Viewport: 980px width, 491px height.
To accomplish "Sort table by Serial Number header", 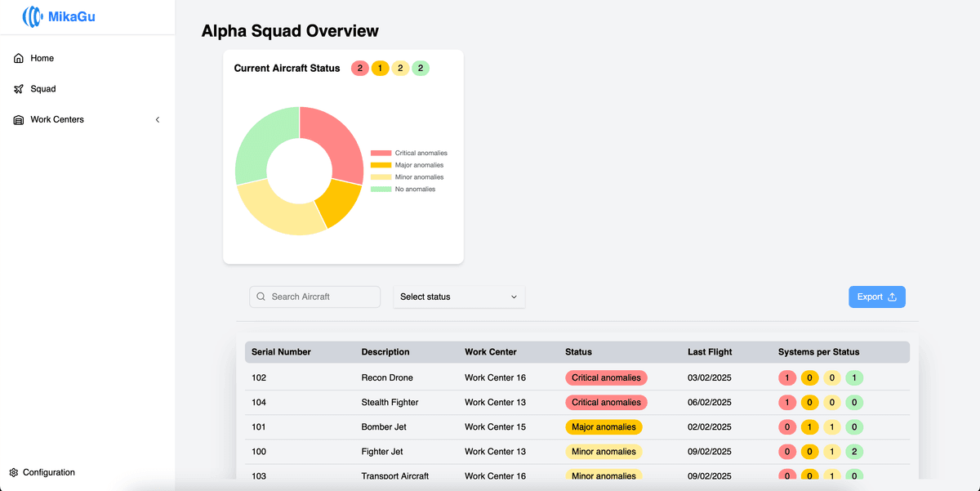I will point(281,352).
